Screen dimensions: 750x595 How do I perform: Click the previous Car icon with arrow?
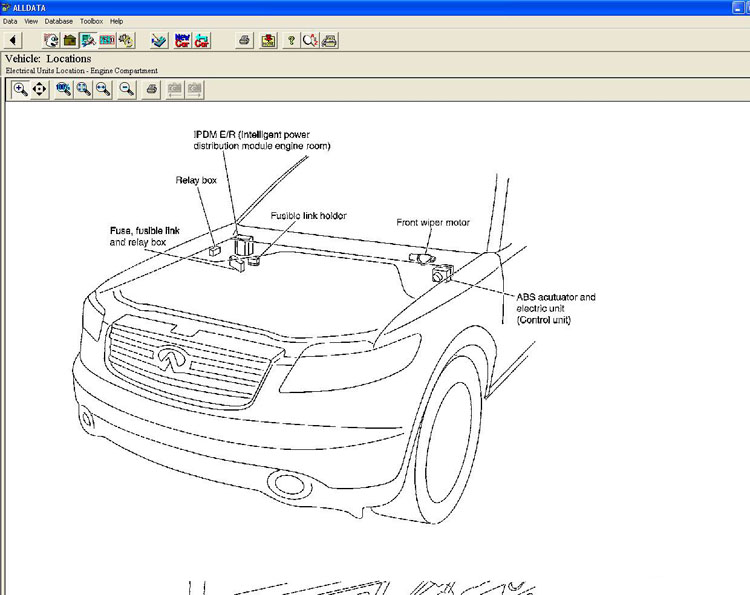[x=202, y=41]
